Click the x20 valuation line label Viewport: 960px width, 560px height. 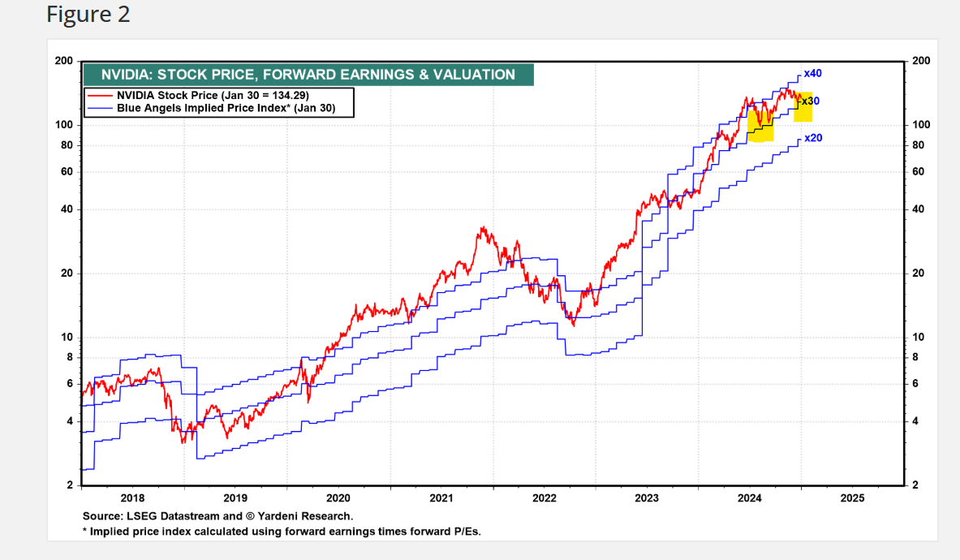(813, 138)
